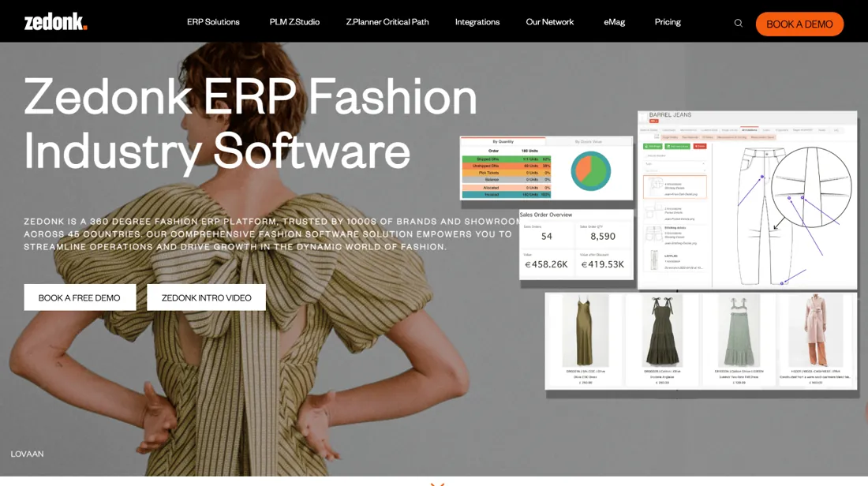Click the Sales Order Overview panel heading
The height and width of the screenshot is (486, 868).
coord(546,215)
